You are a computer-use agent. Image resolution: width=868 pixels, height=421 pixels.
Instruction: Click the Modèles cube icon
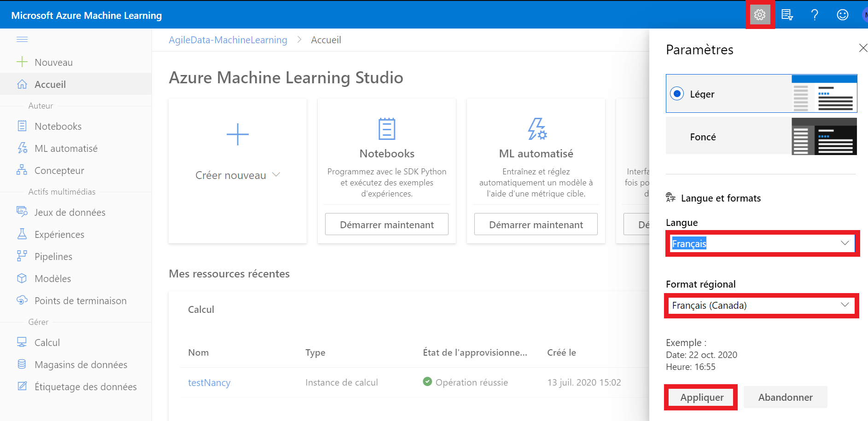pos(22,278)
